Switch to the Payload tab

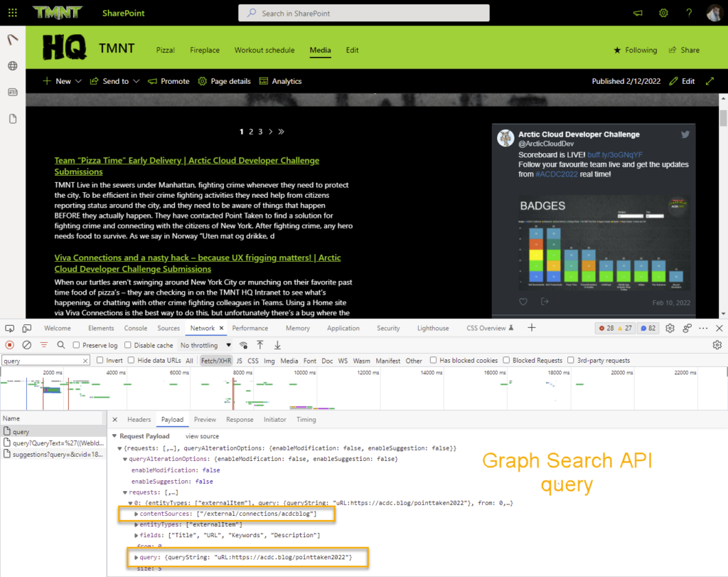172,420
